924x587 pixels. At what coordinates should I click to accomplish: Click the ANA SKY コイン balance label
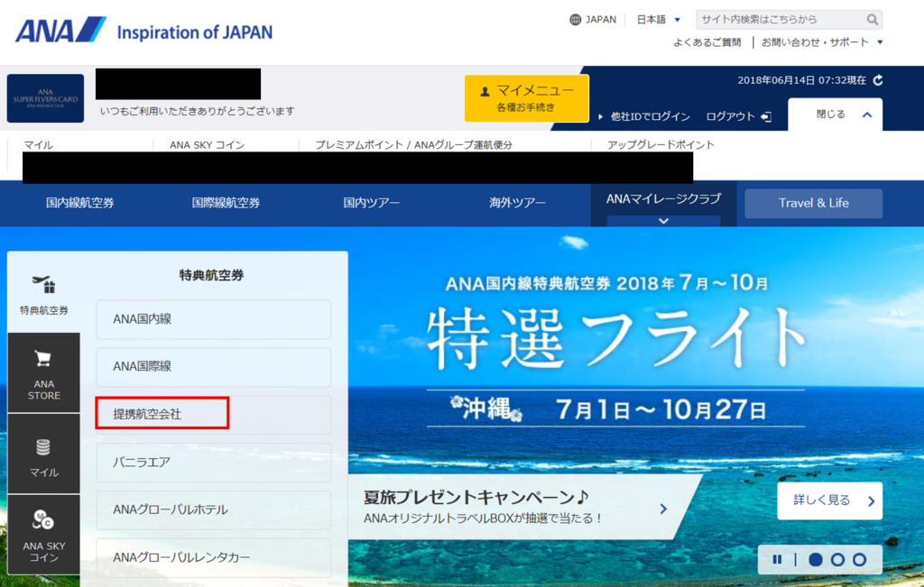(x=207, y=145)
